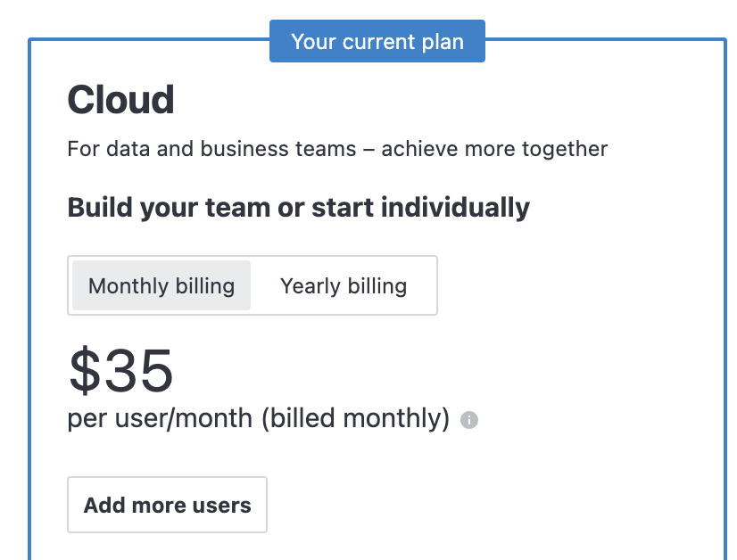Click the Add more users button
The image size is (737, 560).
(167, 505)
